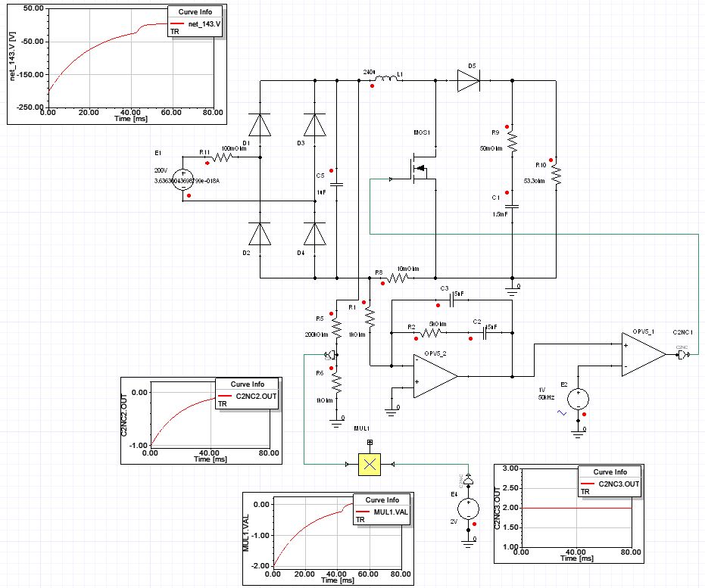Click the 200V label of source E1
The width and height of the screenshot is (705, 588).
[161, 171]
